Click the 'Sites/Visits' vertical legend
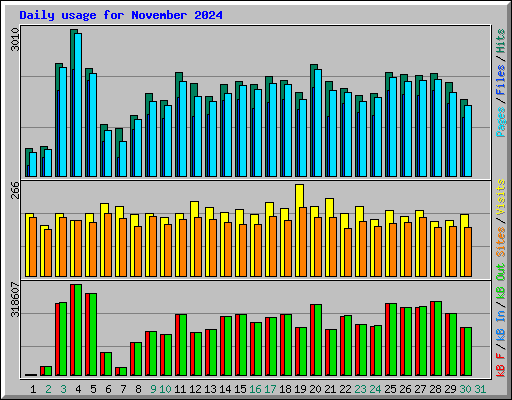 point(500,218)
